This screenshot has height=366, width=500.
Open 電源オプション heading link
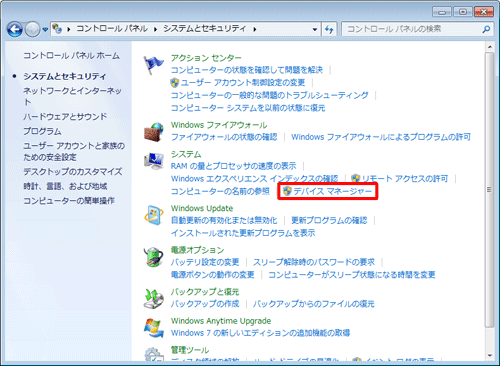coord(197,250)
